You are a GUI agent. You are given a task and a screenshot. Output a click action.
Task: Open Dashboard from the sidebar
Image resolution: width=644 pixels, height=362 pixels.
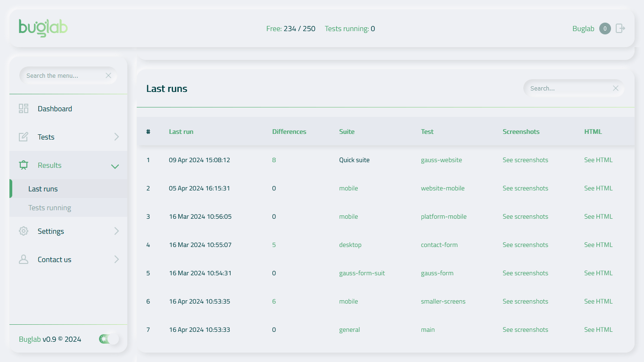point(68,108)
